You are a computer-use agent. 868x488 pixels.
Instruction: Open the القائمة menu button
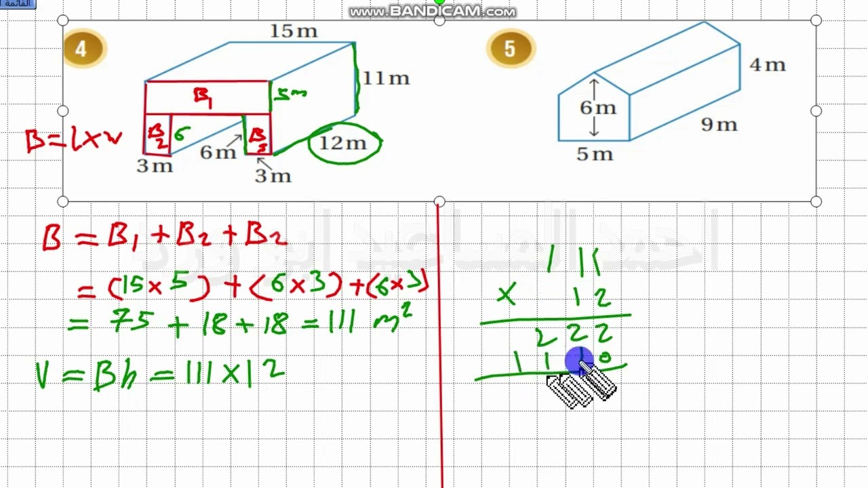pos(17,4)
